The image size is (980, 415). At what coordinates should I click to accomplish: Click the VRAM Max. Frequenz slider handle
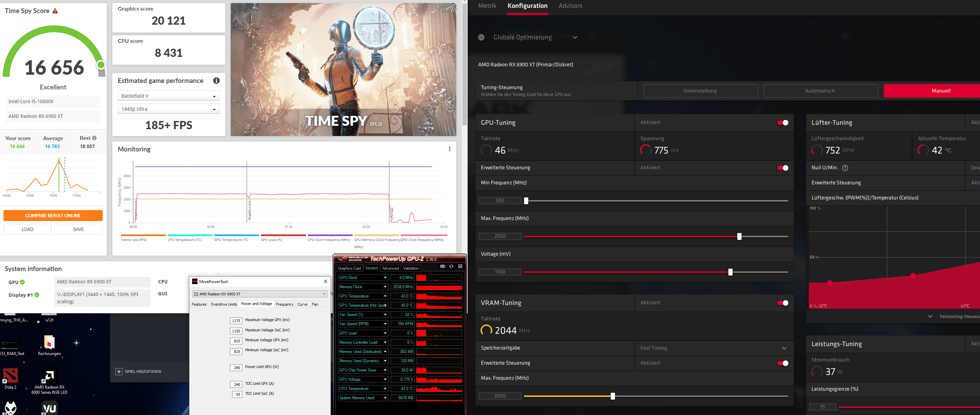coord(612,396)
